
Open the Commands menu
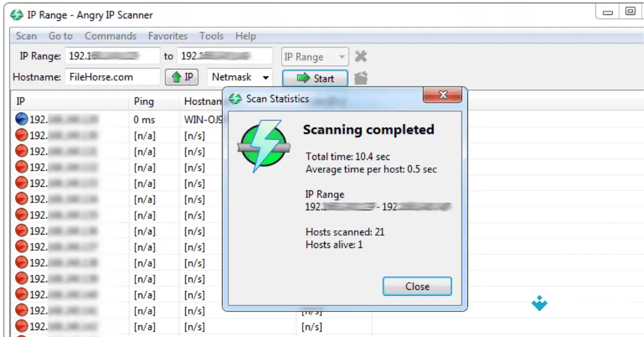click(110, 36)
